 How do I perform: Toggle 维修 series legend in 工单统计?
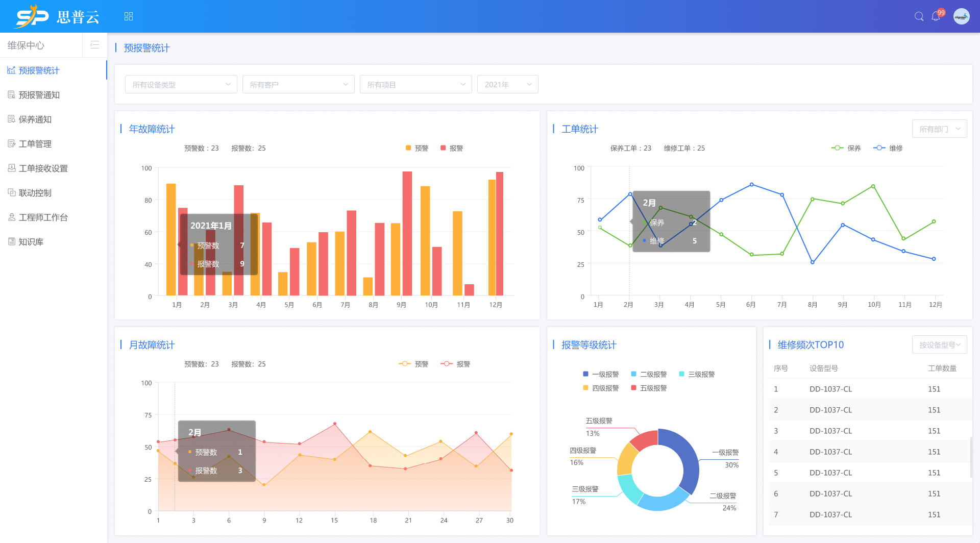coord(888,148)
